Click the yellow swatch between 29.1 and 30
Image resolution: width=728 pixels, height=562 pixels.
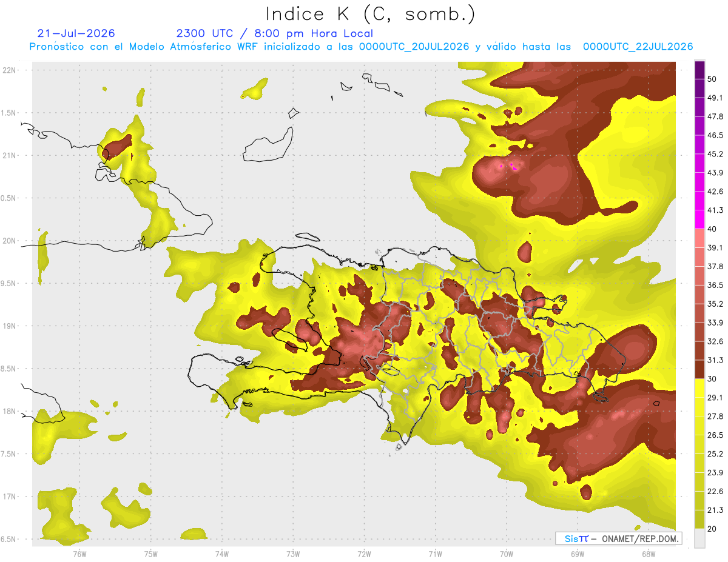[699, 389]
